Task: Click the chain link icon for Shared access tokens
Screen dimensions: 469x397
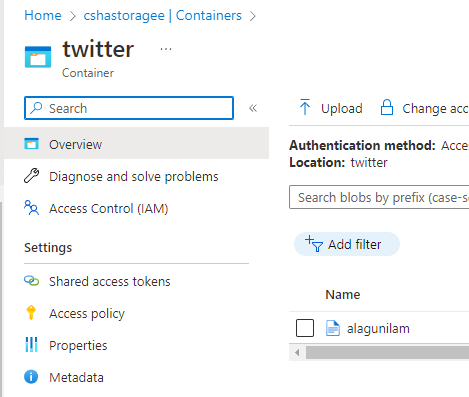Action: click(x=32, y=281)
